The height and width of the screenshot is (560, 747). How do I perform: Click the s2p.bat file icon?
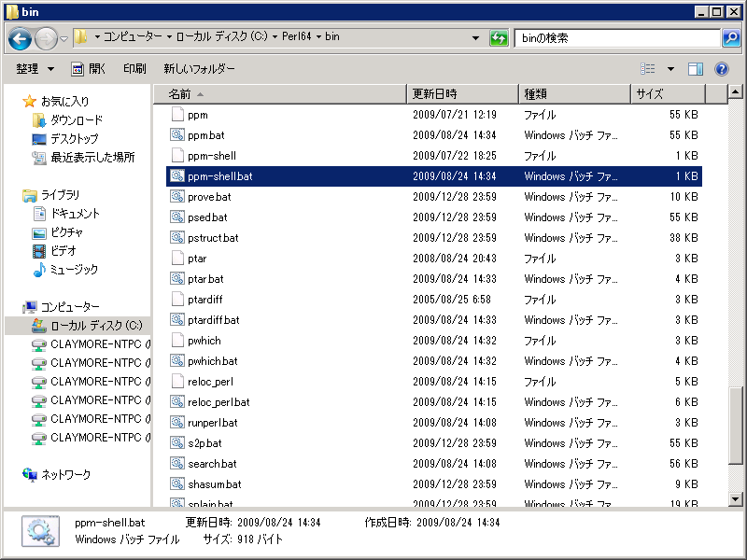(177, 442)
